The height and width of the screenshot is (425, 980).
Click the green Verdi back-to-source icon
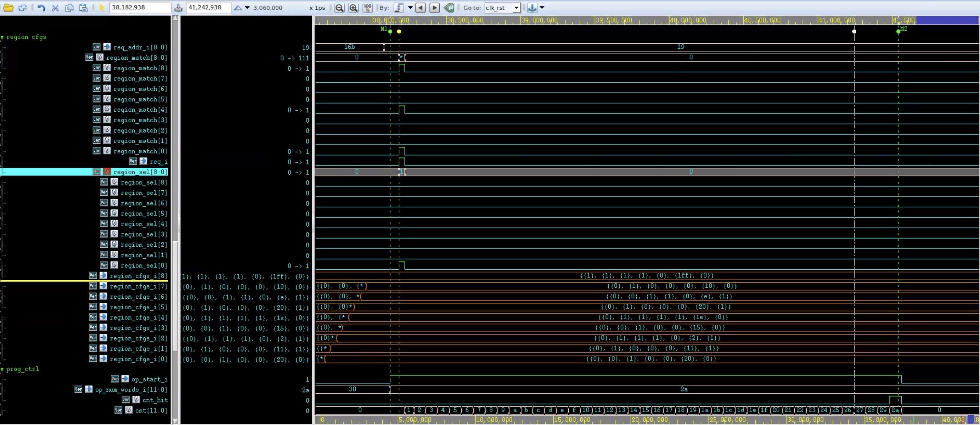[448, 8]
